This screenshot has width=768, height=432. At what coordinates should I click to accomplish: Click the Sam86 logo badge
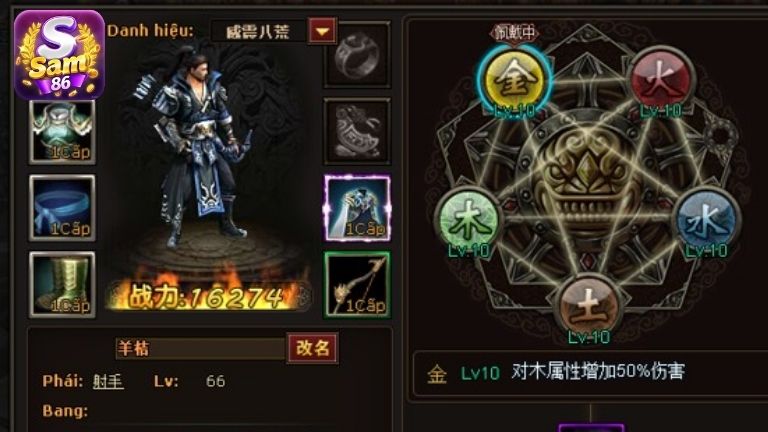59,54
